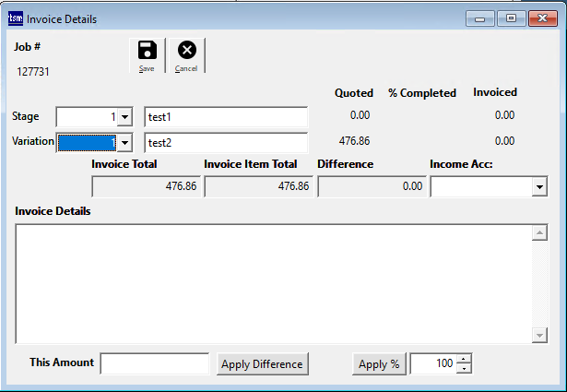The height and width of the screenshot is (392, 567).
Task: Open the Income Acc dropdown
Action: click(538, 187)
